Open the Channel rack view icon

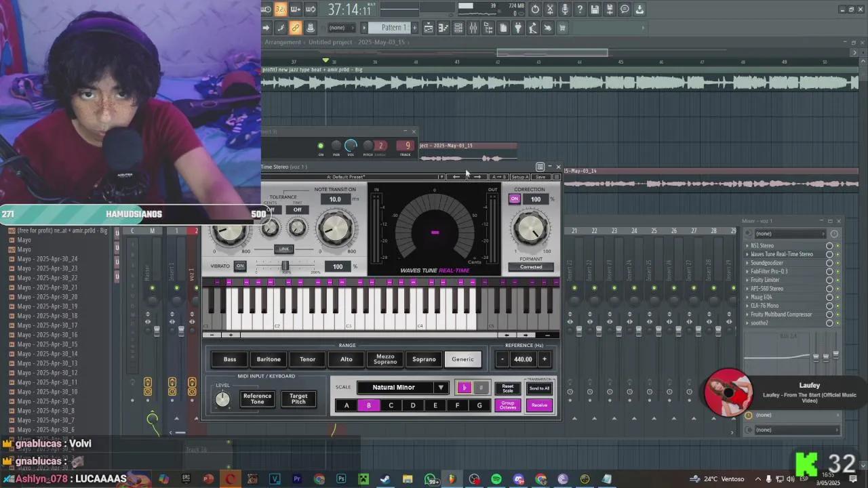458,28
